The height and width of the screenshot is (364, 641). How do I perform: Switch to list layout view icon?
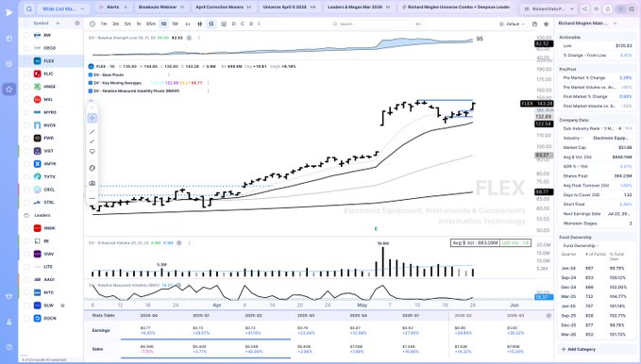pyautogui.click(x=620, y=8)
